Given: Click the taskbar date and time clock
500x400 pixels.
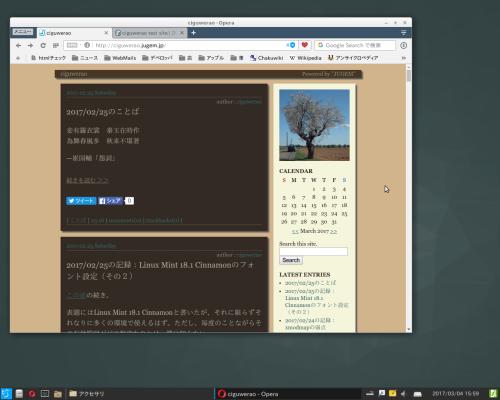Looking at the screenshot, I should (x=455, y=394).
